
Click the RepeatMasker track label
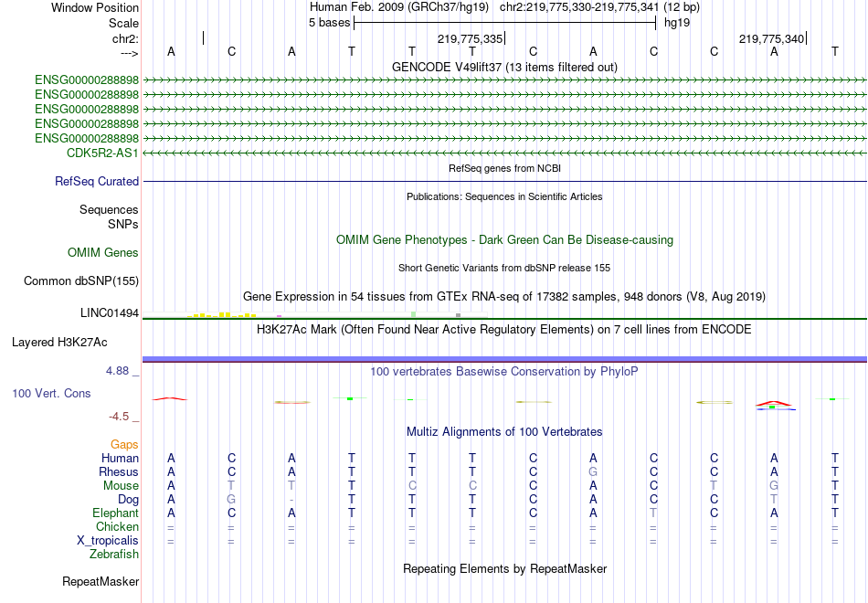pyautogui.click(x=101, y=581)
